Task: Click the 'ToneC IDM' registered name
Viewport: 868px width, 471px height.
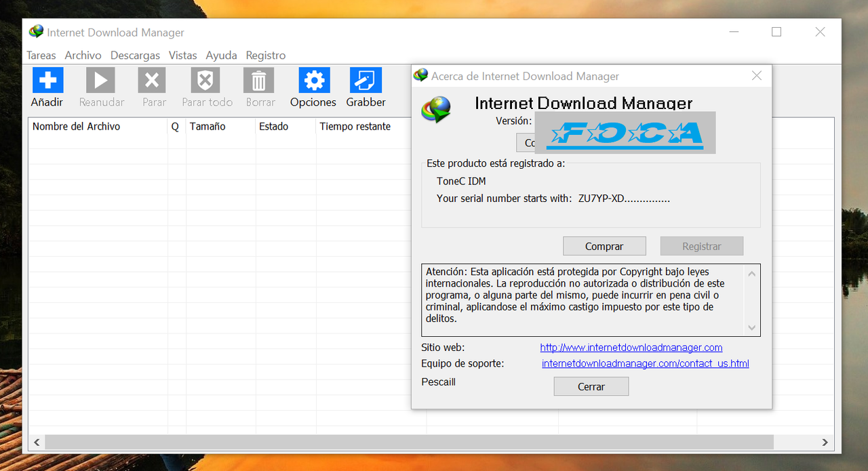Action: coord(461,182)
